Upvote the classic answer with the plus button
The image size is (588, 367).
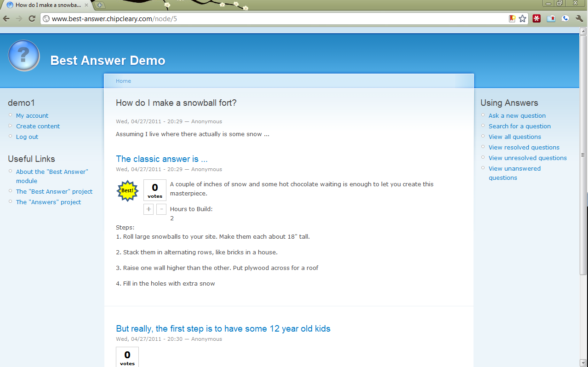(x=148, y=209)
